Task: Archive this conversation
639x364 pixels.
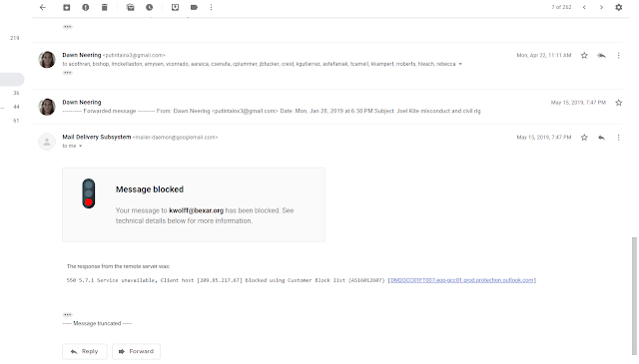Action: point(67,7)
